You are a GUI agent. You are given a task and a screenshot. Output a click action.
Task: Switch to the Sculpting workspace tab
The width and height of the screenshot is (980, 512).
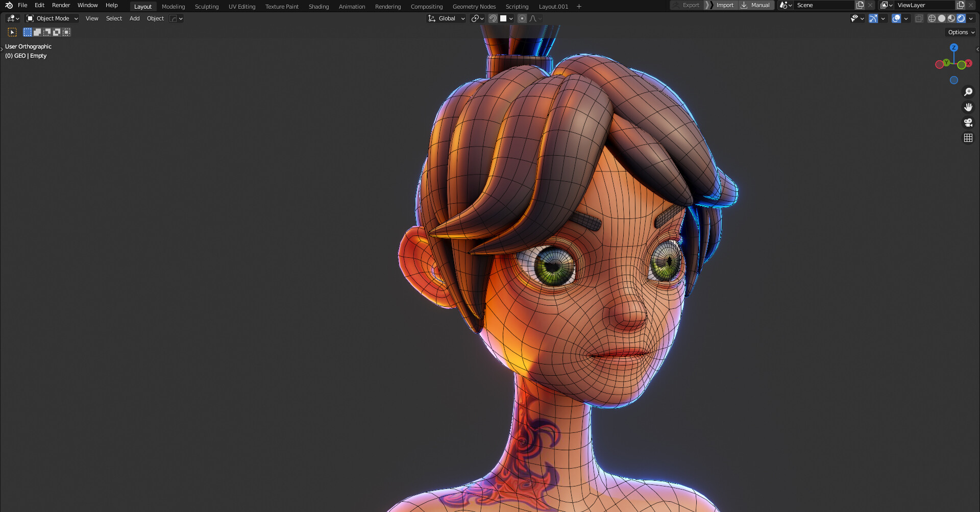tap(207, 6)
